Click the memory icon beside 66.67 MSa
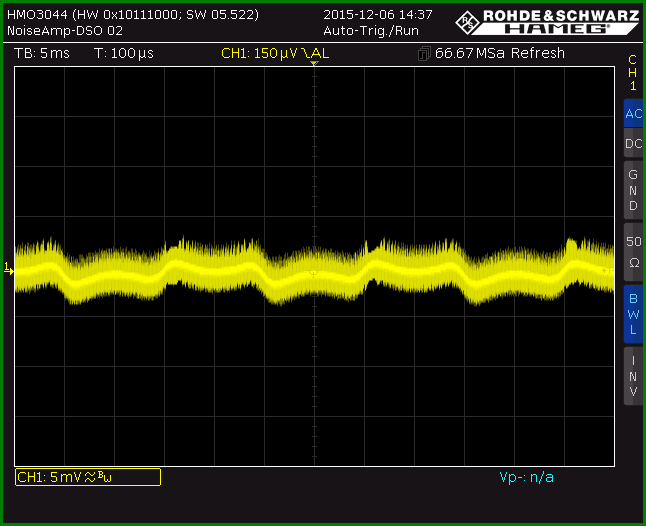This screenshot has width=646, height=526. [424, 54]
